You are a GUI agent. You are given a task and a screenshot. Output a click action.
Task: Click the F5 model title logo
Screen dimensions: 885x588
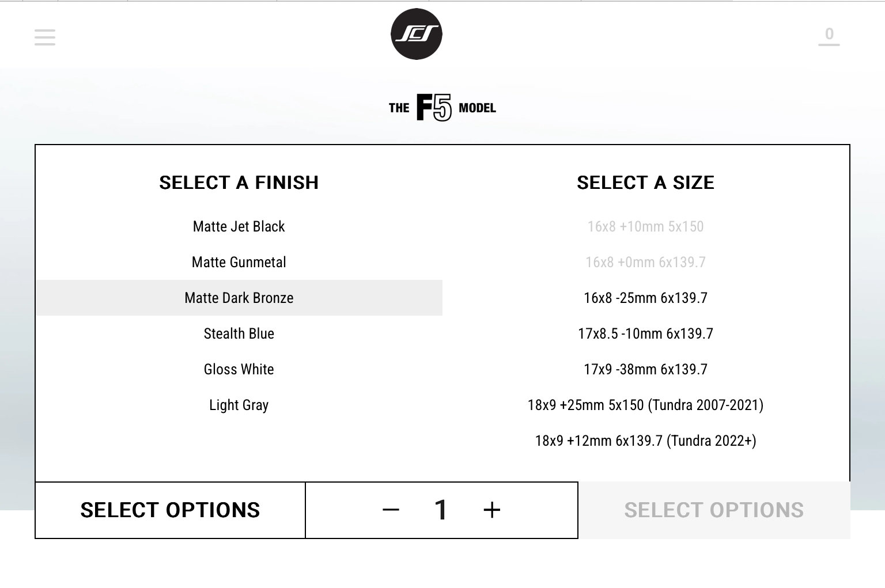(442, 108)
